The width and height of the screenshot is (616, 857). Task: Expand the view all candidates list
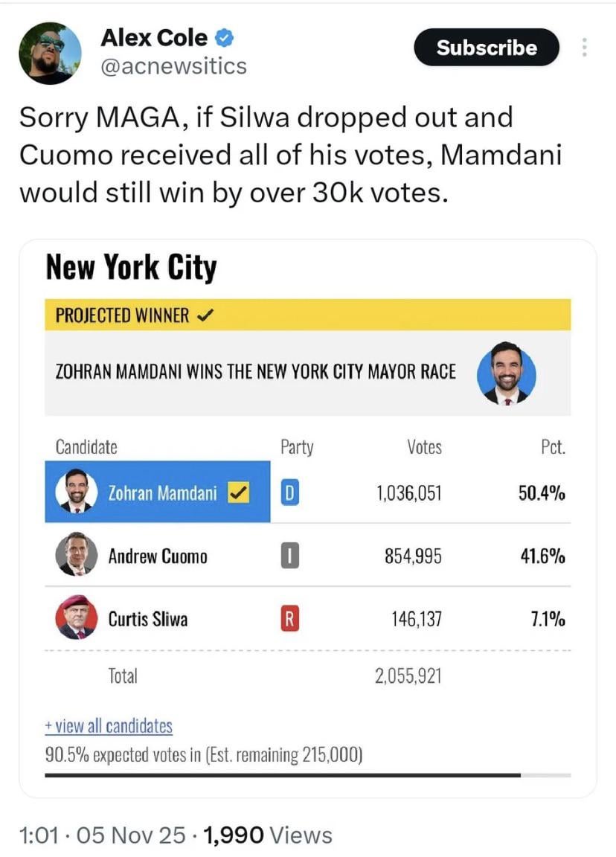(109, 726)
